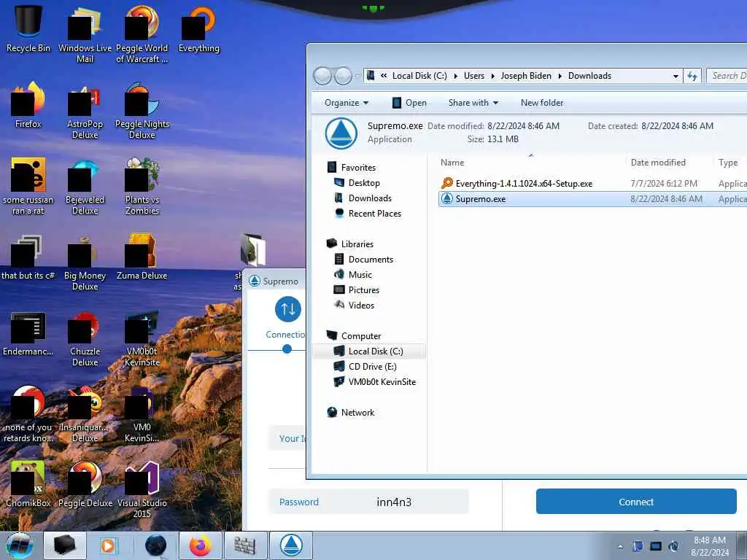Click the media player taskbar icon

[x=109, y=545]
